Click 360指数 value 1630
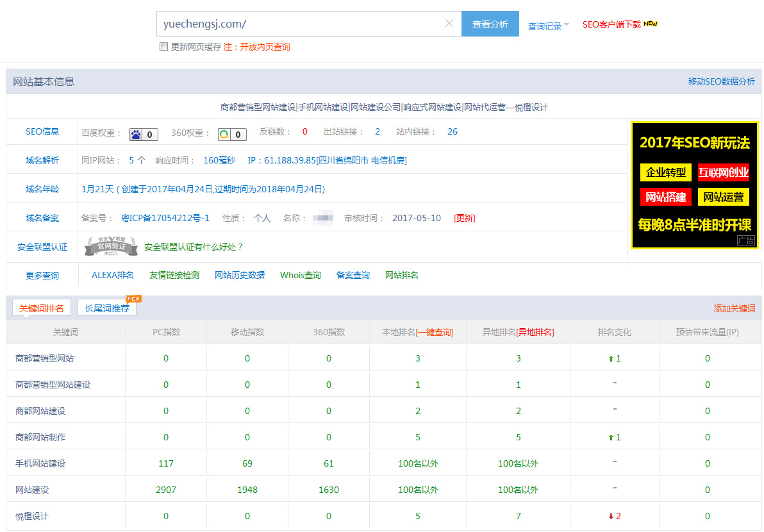764x532 pixels. coord(329,490)
